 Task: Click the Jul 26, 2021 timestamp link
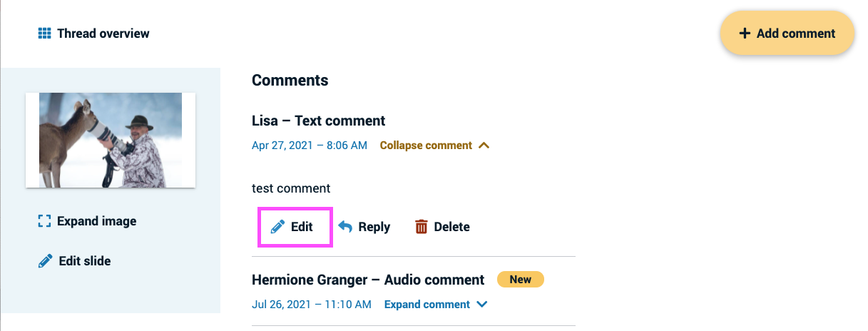tap(312, 305)
